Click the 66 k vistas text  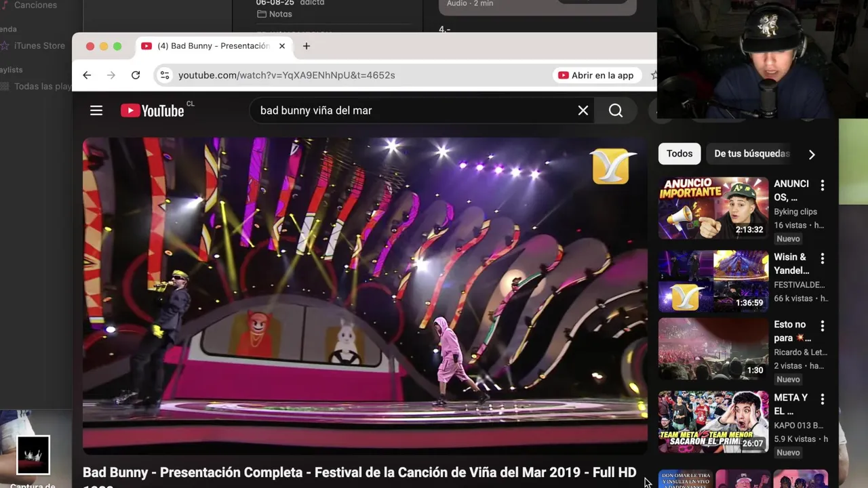(x=793, y=298)
